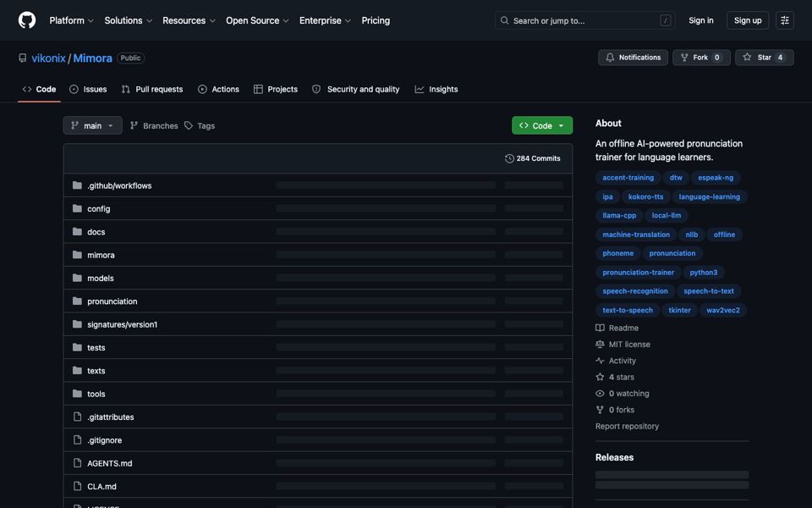Open the signatures/version1 folder
812x508 pixels.
[x=122, y=324]
